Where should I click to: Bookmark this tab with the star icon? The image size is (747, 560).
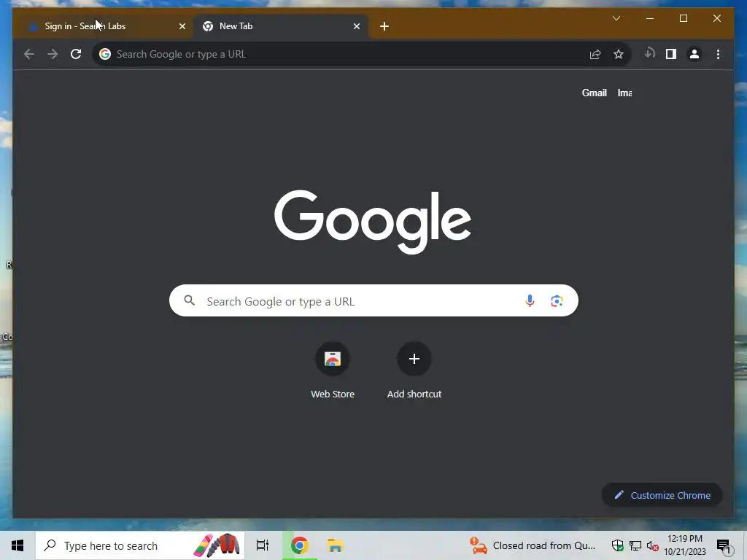point(619,54)
